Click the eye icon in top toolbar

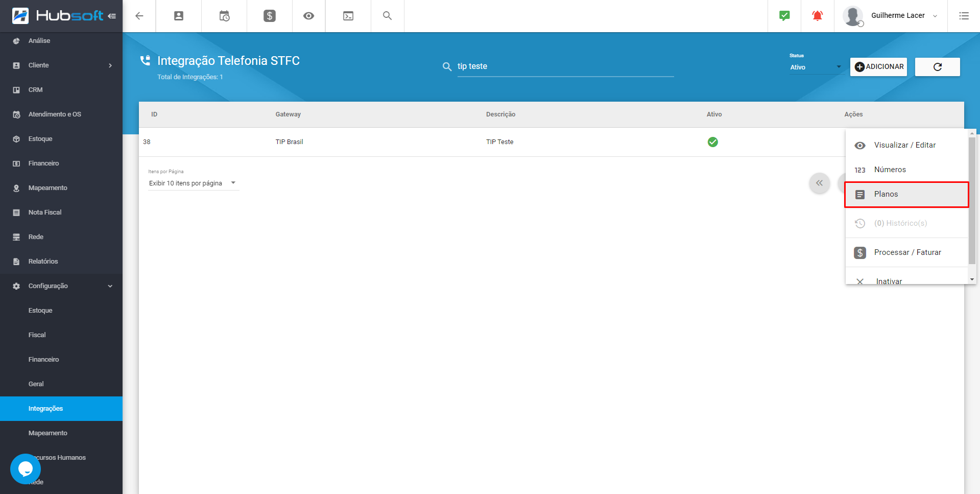(308, 16)
